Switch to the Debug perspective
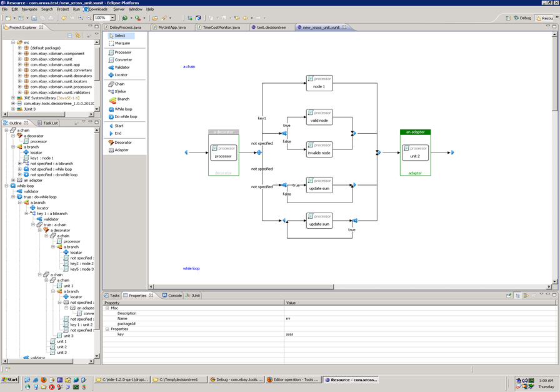 tap(522, 18)
